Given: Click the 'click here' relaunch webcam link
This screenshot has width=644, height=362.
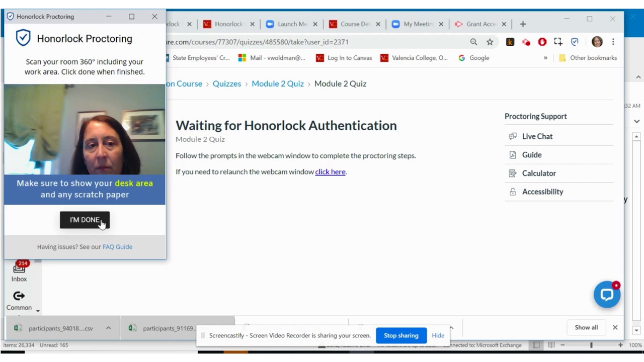Looking at the screenshot, I should 330,171.
